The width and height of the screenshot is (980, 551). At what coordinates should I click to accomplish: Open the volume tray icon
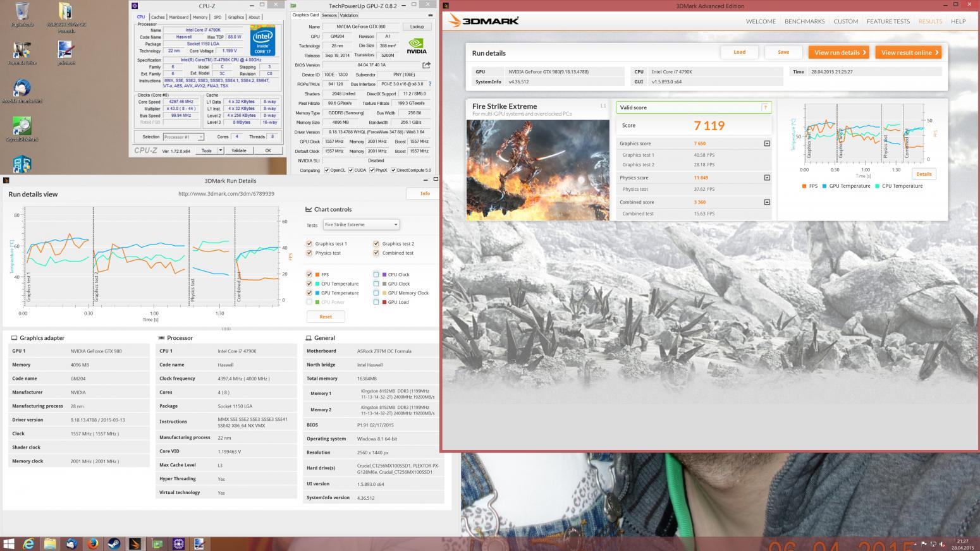942,544
